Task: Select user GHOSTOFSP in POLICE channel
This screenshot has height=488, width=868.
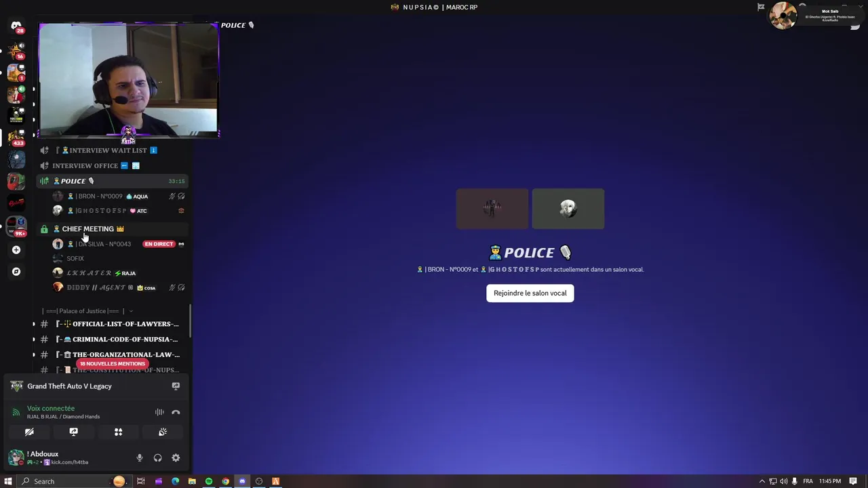Action: (x=119, y=211)
